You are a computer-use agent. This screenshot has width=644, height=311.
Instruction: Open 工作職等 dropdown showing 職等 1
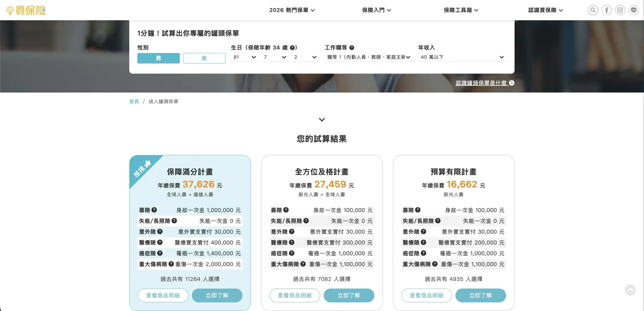368,57
